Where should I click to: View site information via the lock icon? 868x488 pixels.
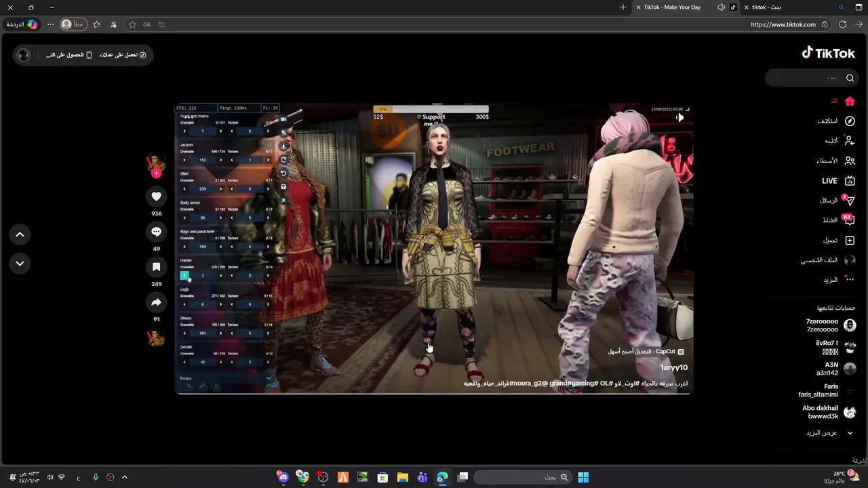(x=825, y=24)
